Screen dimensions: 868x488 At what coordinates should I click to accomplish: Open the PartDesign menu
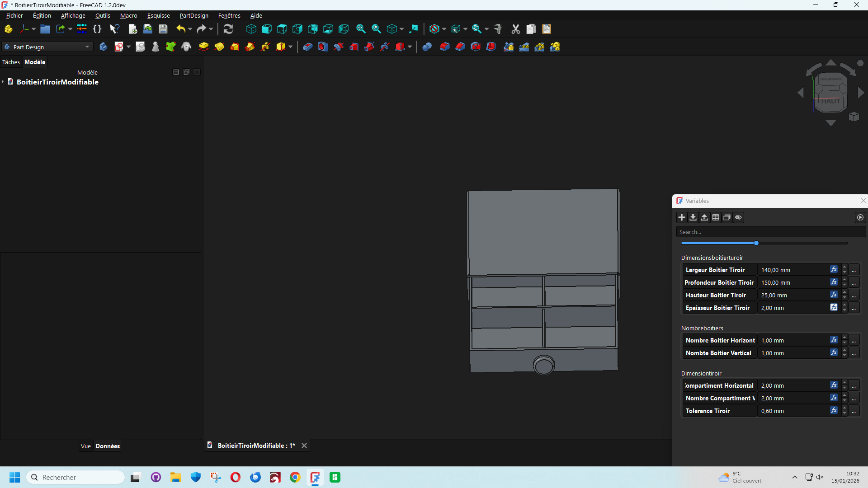click(x=194, y=15)
